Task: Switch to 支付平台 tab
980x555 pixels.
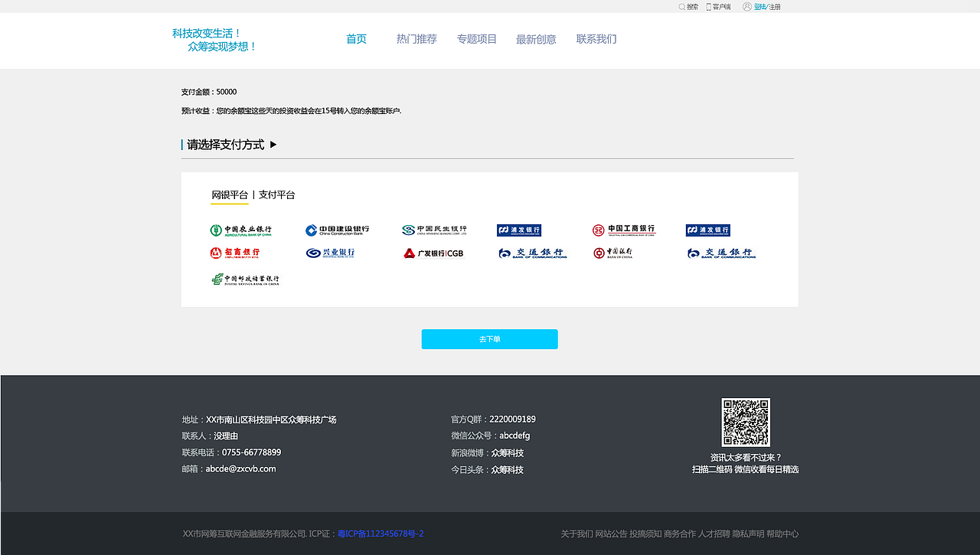Action: point(276,195)
